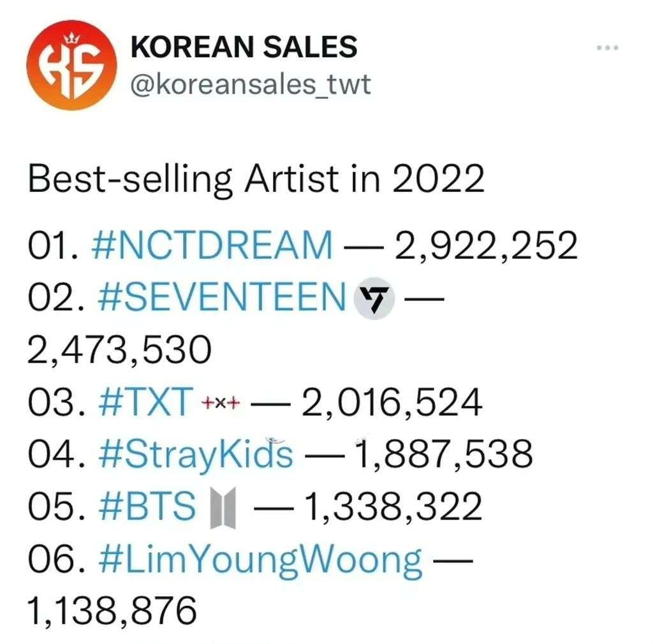Click the KOREAN SALES display name
Screen dimensions: 653x644
(242, 45)
